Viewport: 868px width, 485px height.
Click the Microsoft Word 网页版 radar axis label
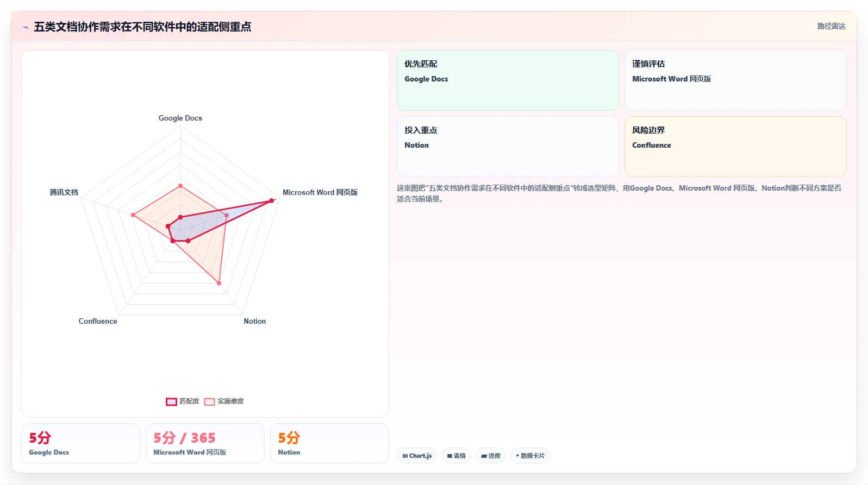pos(320,192)
